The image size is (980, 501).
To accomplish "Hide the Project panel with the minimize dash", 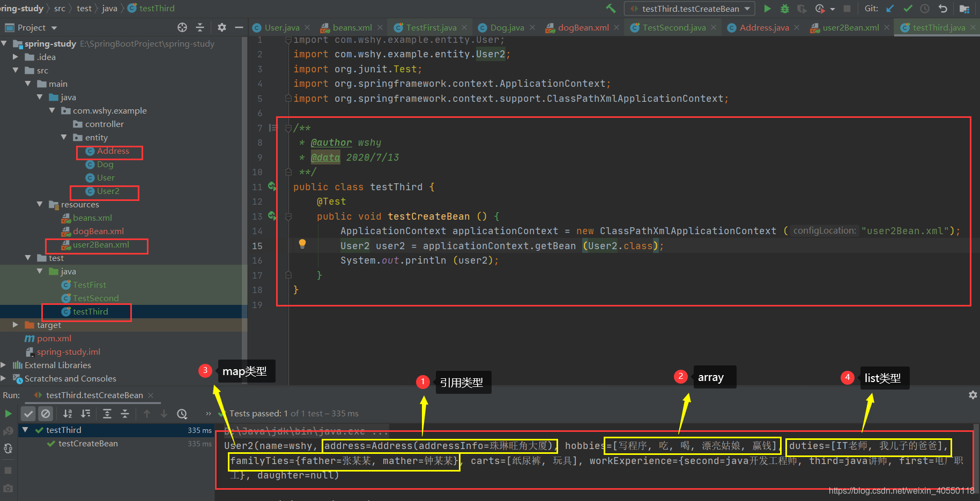I will [x=239, y=27].
